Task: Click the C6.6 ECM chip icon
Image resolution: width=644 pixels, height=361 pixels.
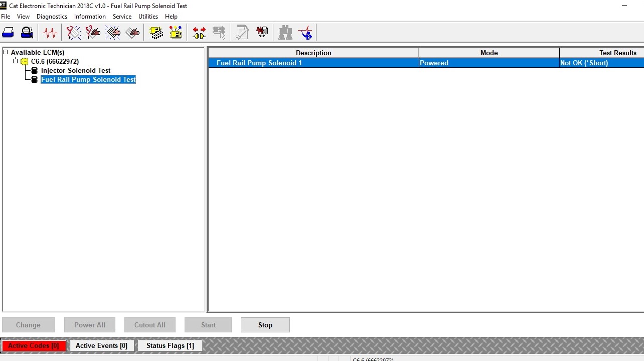Action: (x=25, y=61)
